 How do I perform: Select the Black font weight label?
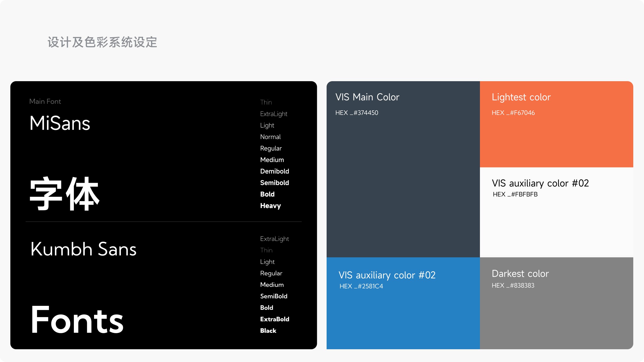(268, 331)
